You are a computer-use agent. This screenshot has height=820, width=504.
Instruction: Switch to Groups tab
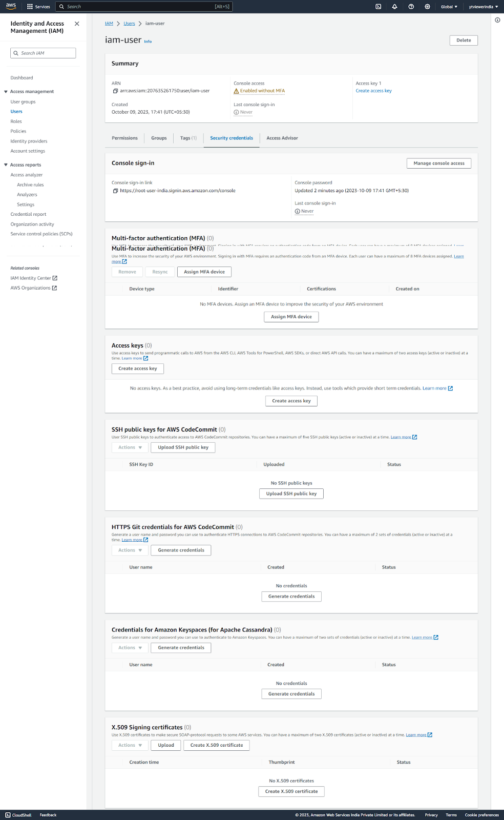(x=159, y=138)
